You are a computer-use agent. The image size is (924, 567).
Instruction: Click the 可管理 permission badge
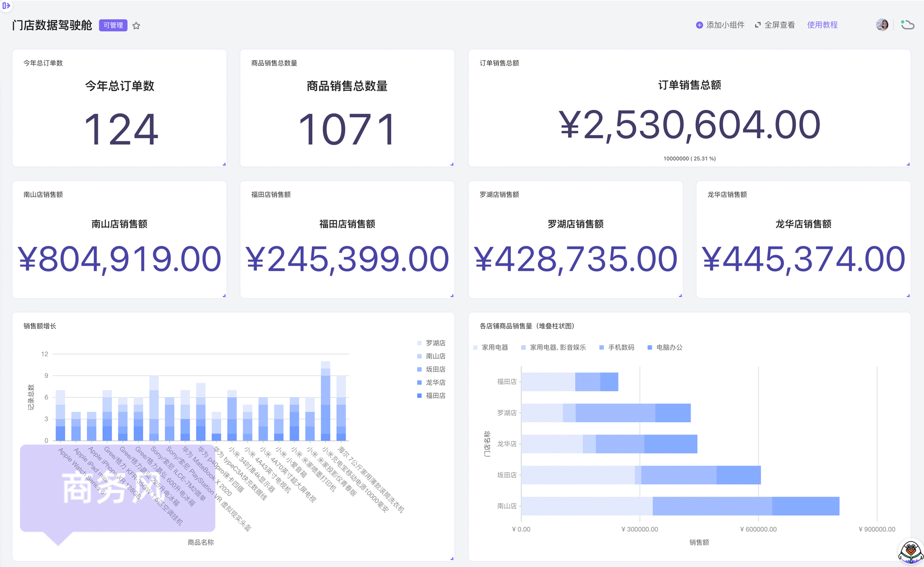click(113, 25)
